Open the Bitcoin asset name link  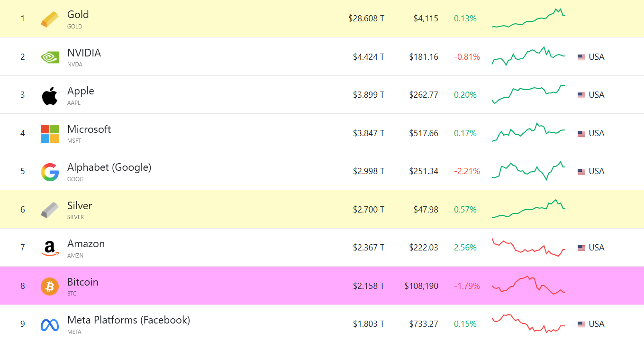coord(83,282)
